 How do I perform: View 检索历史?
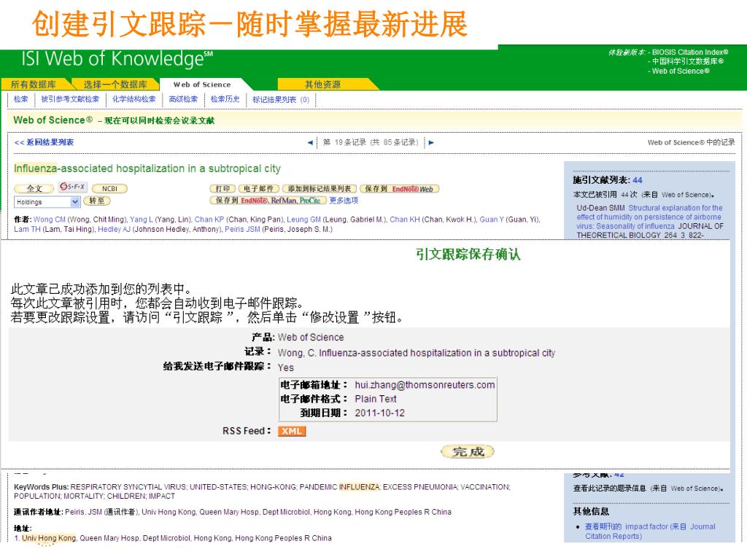[225, 99]
